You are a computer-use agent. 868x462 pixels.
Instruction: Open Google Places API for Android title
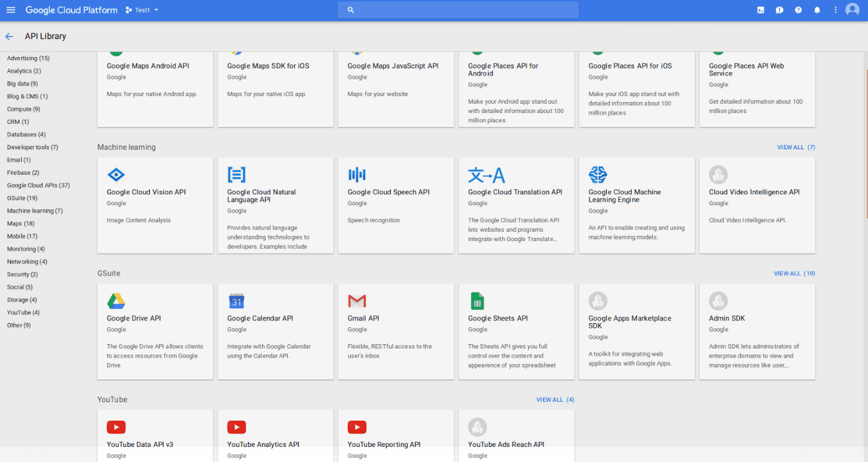coord(503,70)
